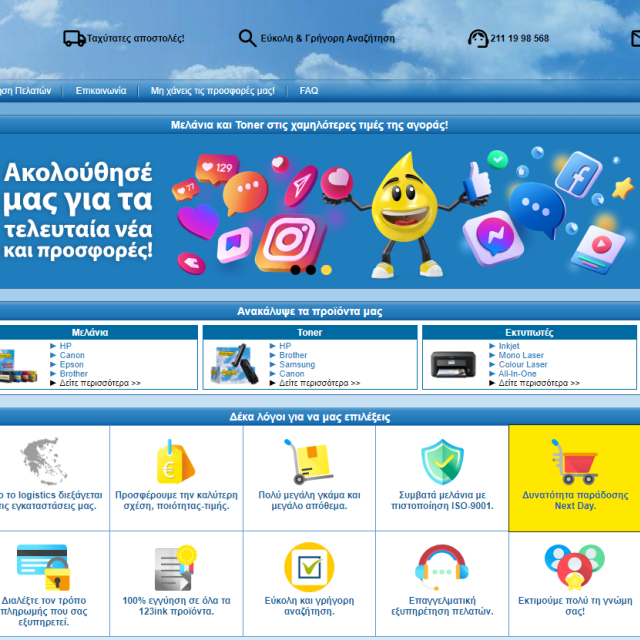Click the credit card with padlock icon
The width and height of the screenshot is (640, 640).
44,567
